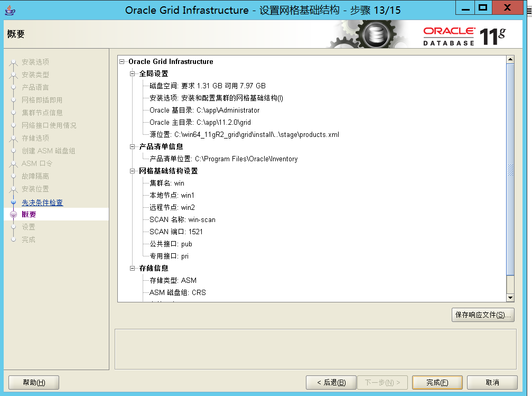This screenshot has width=532, height=396.
Task: Collapse the Oracle Grid Infrastructure root node
Action: [122, 61]
